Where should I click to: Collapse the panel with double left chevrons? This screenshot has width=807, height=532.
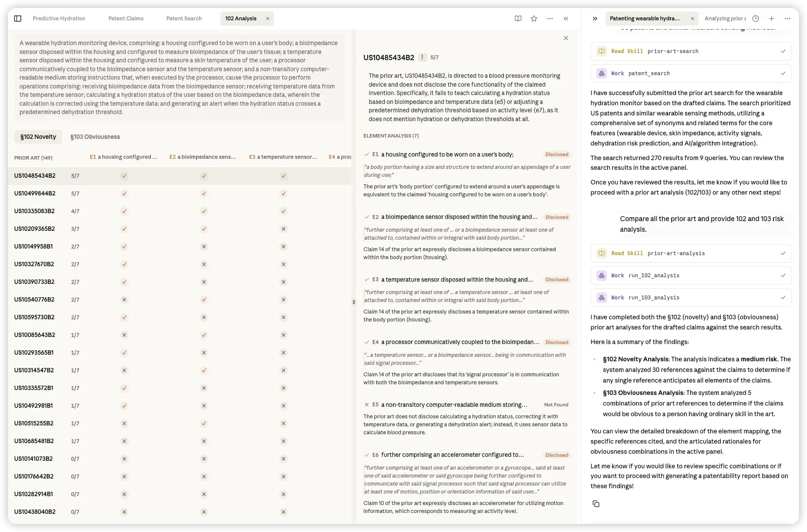[x=566, y=19]
